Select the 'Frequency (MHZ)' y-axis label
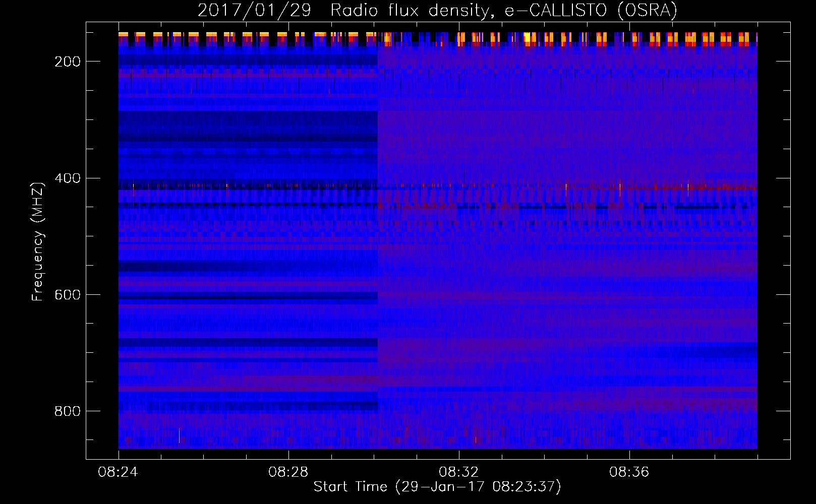The height and width of the screenshot is (504, 816). click(38, 241)
